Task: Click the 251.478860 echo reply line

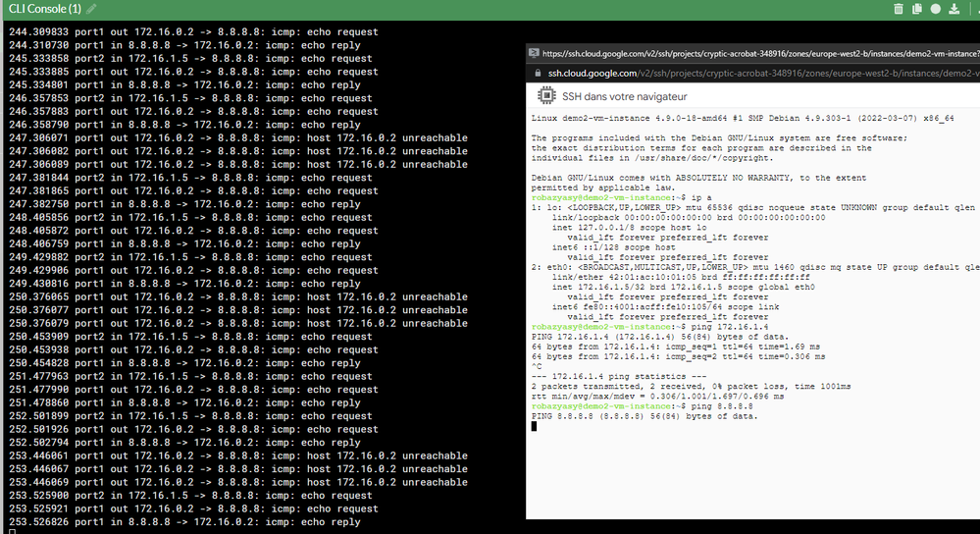Action: [184, 402]
